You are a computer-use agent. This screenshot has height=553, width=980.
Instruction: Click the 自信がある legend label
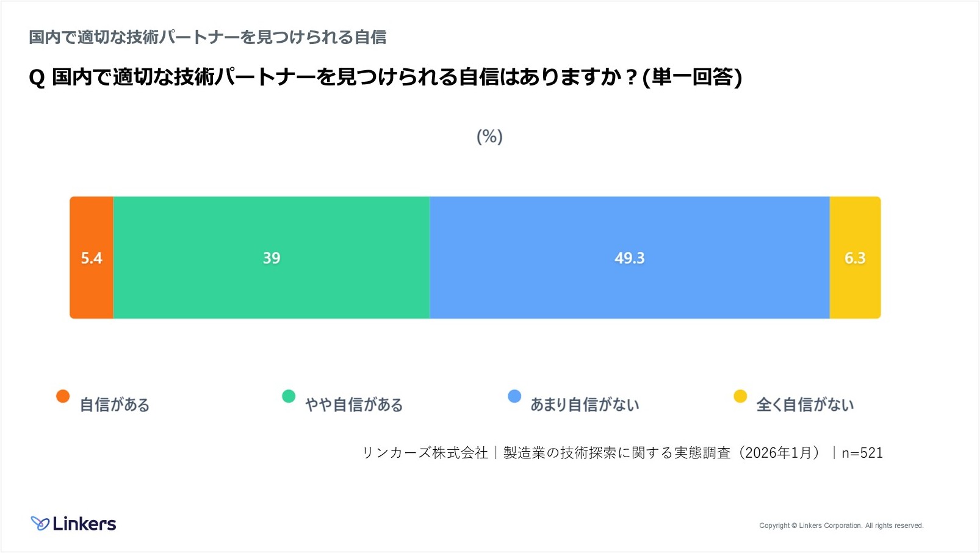(115, 405)
